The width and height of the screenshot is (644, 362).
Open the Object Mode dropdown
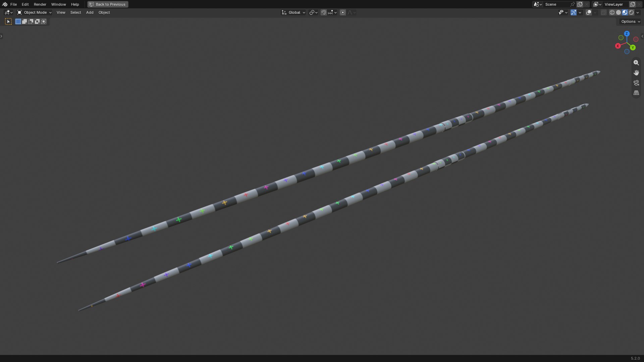click(x=34, y=12)
